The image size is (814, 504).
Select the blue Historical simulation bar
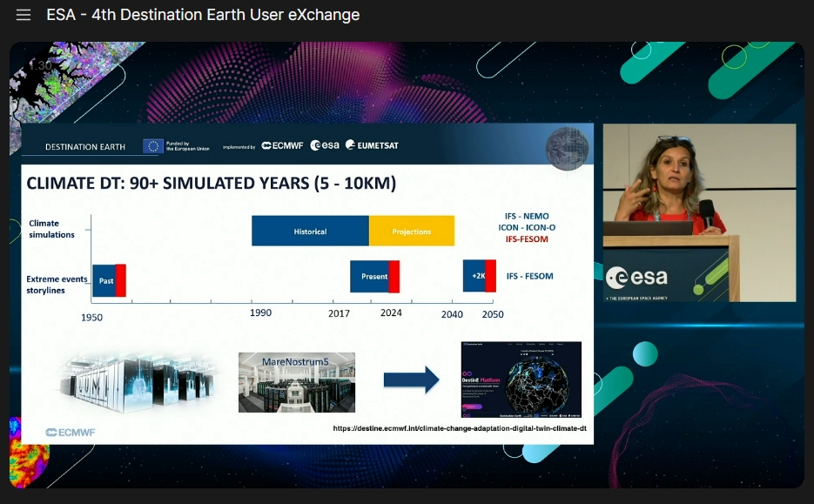coord(310,232)
